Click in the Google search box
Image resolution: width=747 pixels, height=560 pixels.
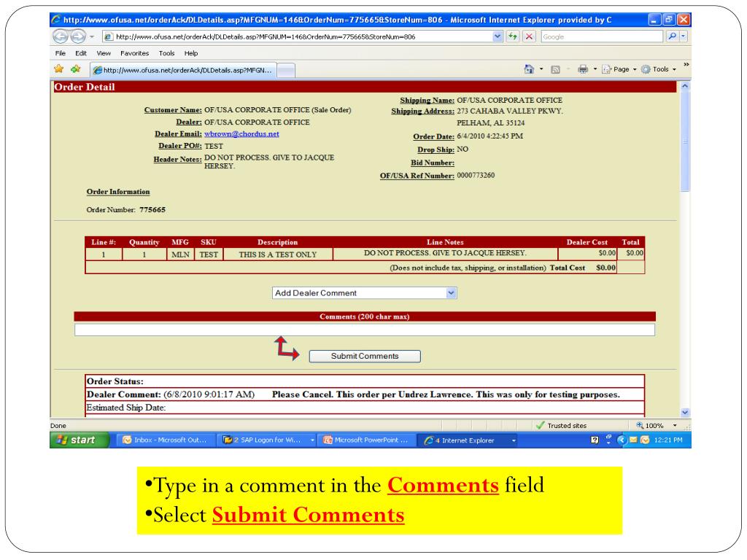602,36
